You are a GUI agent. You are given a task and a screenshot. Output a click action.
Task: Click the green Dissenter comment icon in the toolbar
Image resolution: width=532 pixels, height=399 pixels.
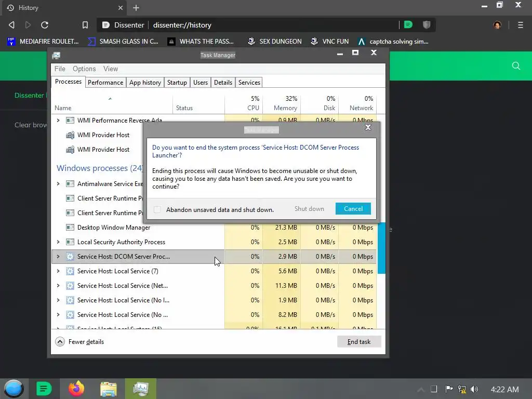408,24
